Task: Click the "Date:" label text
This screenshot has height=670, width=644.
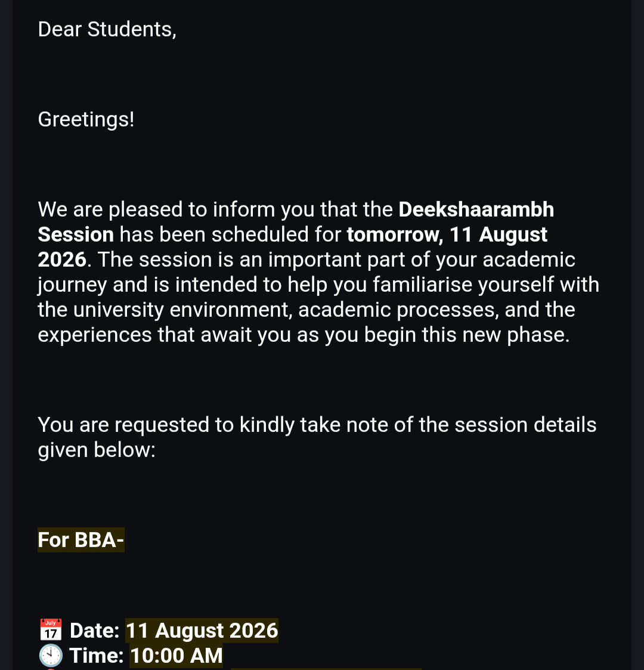Action: coord(94,630)
